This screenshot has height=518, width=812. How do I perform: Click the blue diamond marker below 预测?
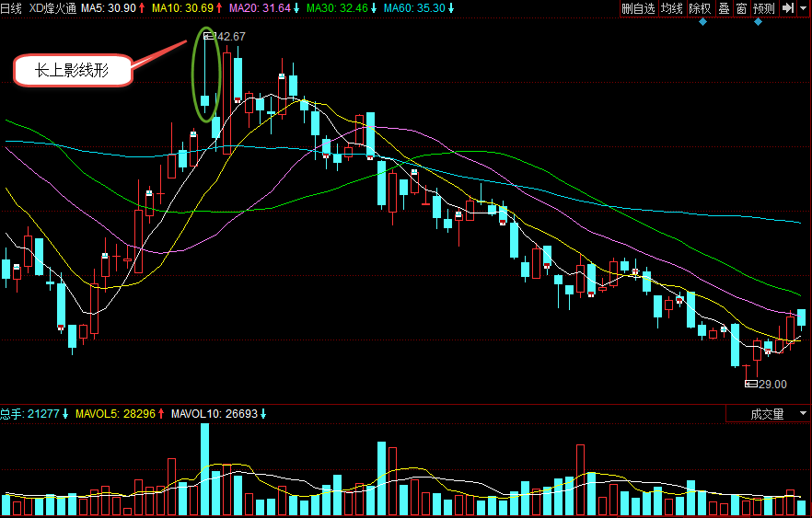[x=759, y=22]
